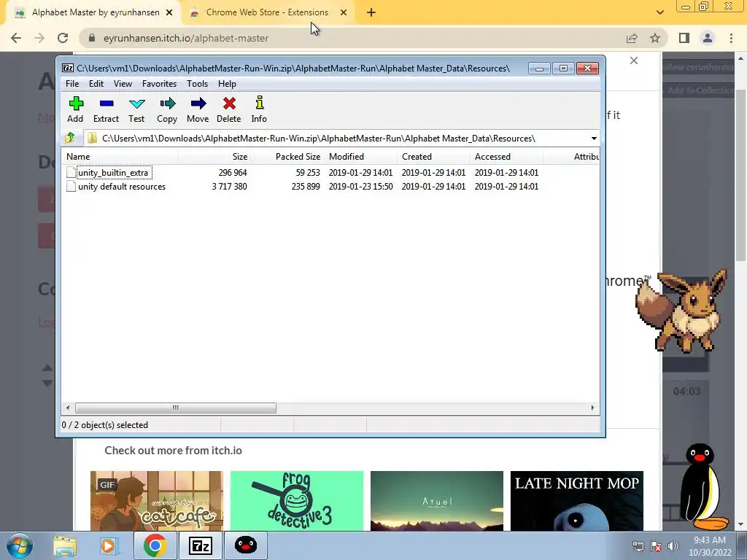Toggle Chrome side panel icon

[684, 38]
